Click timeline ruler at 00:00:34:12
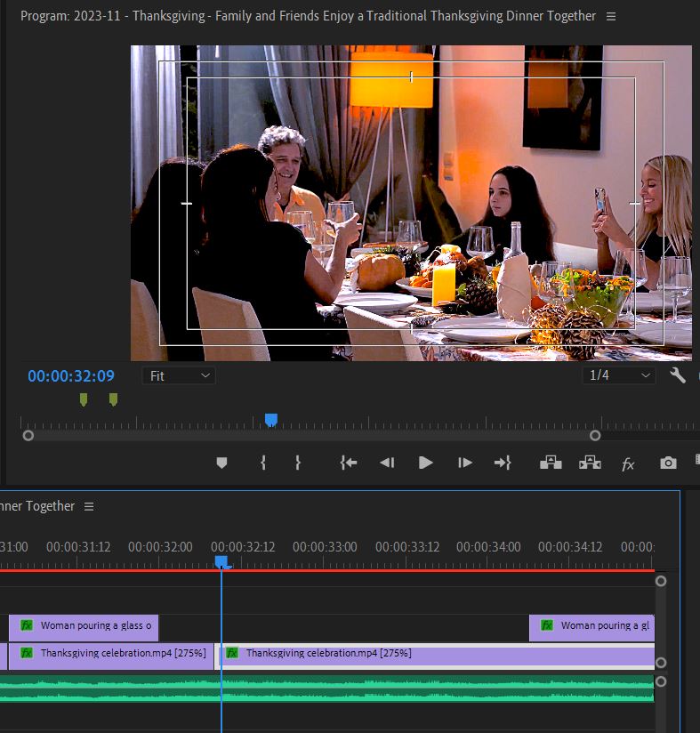The height and width of the screenshot is (733, 700). click(570, 547)
